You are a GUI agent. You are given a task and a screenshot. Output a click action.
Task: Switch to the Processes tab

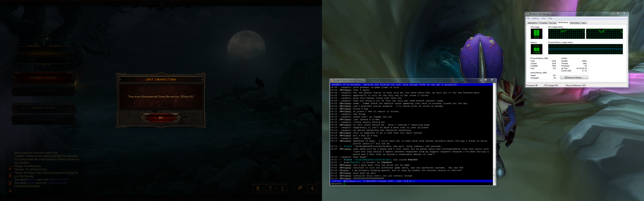point(543,23)
